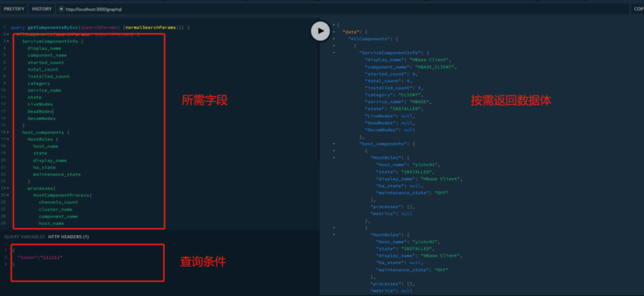
Task: Click channels_count on editor line 26
Action: (x=58, y=202)
